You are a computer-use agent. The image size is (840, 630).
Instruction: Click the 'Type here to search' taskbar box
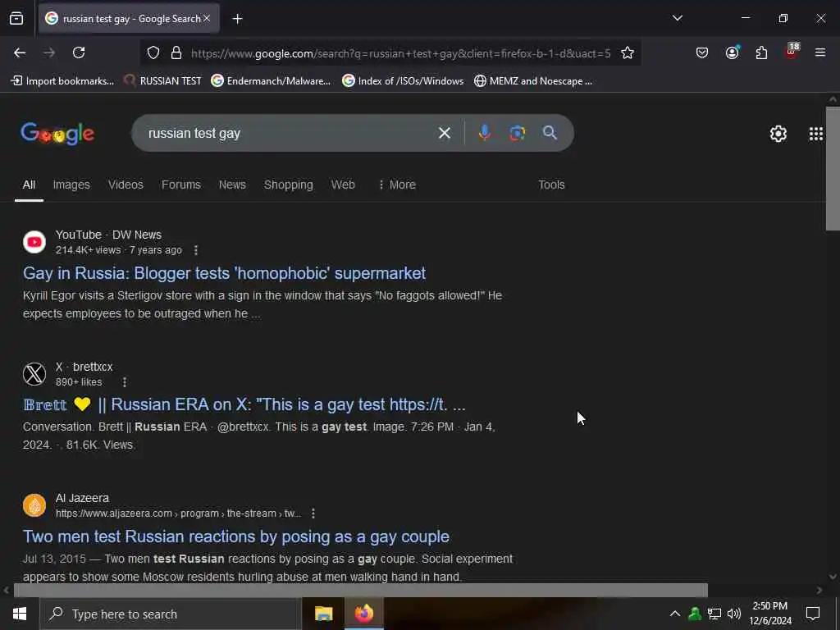171,614
